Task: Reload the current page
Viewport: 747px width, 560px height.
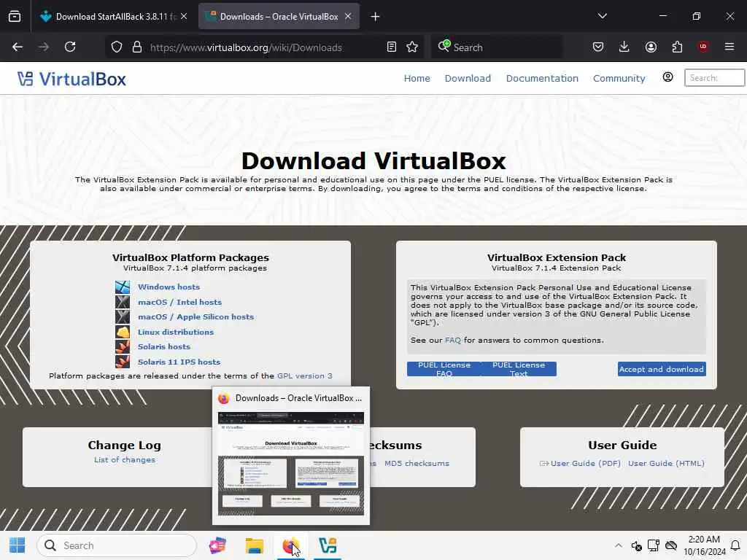Action: pyautogui.click(x=70, y=47)
